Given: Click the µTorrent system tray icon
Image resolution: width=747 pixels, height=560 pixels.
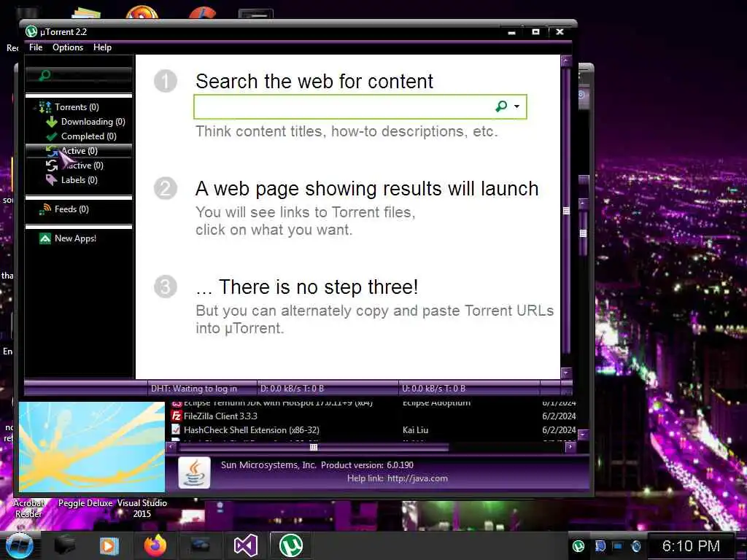Looking at the screenshot, I should tap(578, 546).
